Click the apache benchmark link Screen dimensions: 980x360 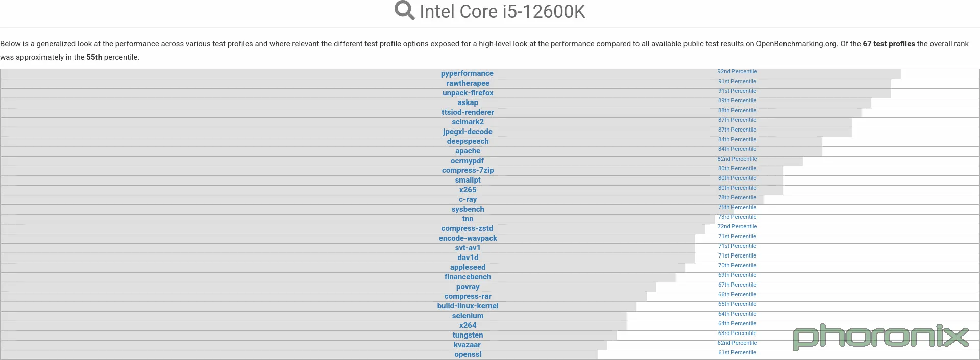click(x=468, y=151)
